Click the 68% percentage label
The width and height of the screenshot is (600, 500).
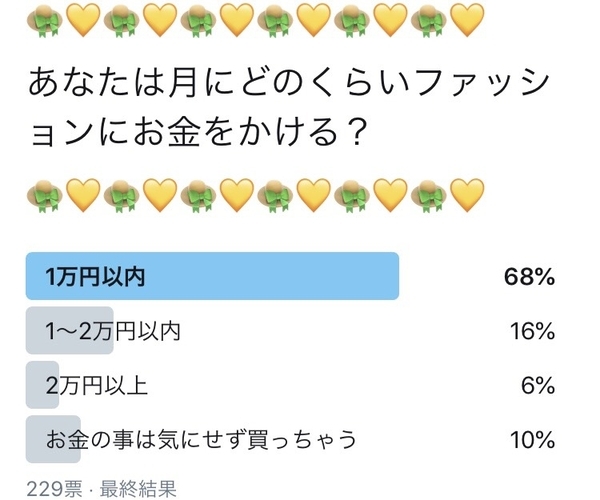click(x=529, y=277)
